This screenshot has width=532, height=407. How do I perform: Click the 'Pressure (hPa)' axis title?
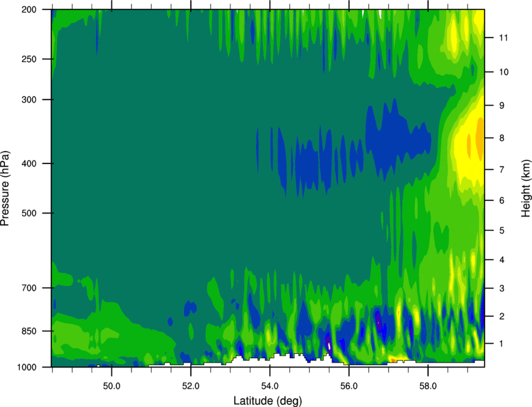point(5,188)
